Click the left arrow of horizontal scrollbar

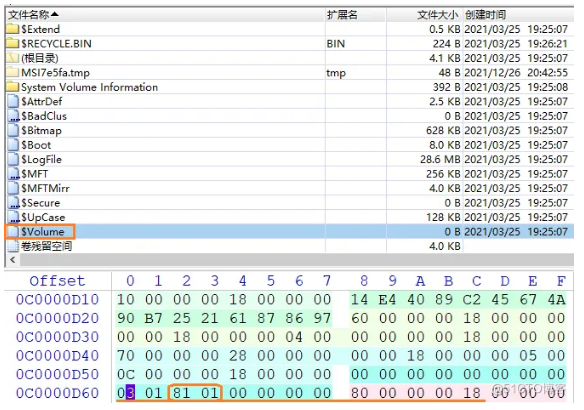(x=13, y=260)
